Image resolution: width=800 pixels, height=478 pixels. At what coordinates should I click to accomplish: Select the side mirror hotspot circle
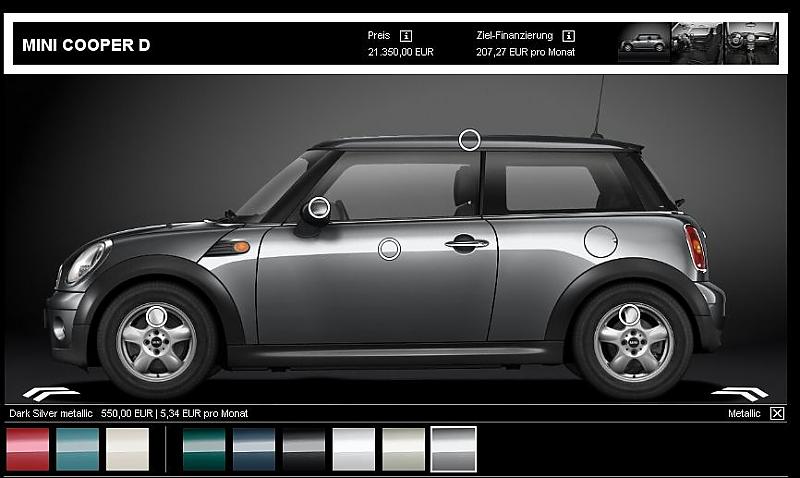tap(318, 208)
